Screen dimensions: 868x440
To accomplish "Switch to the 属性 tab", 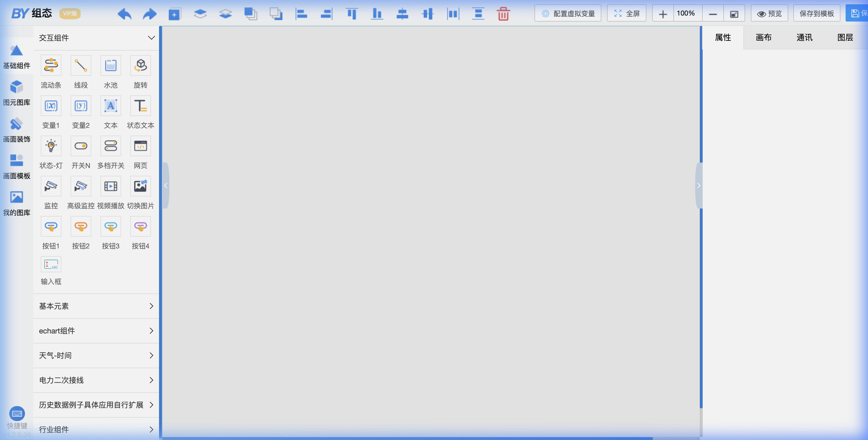I will (x=723, y=37).
